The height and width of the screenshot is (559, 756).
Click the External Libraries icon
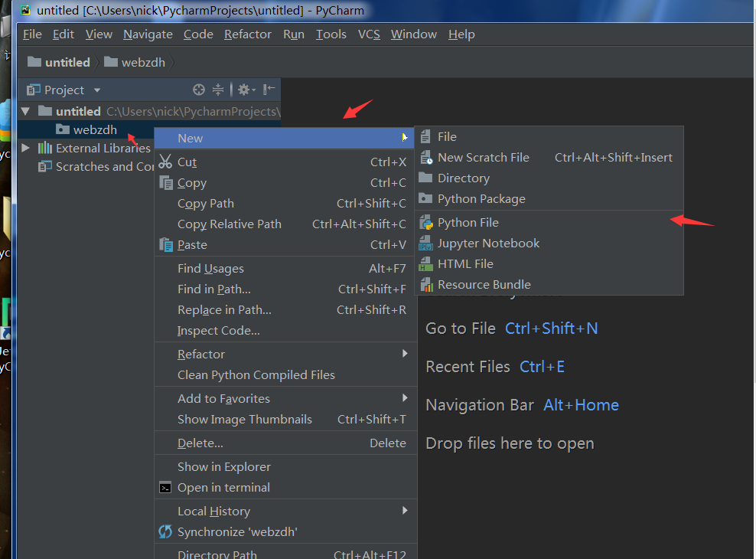coord(45,148)
